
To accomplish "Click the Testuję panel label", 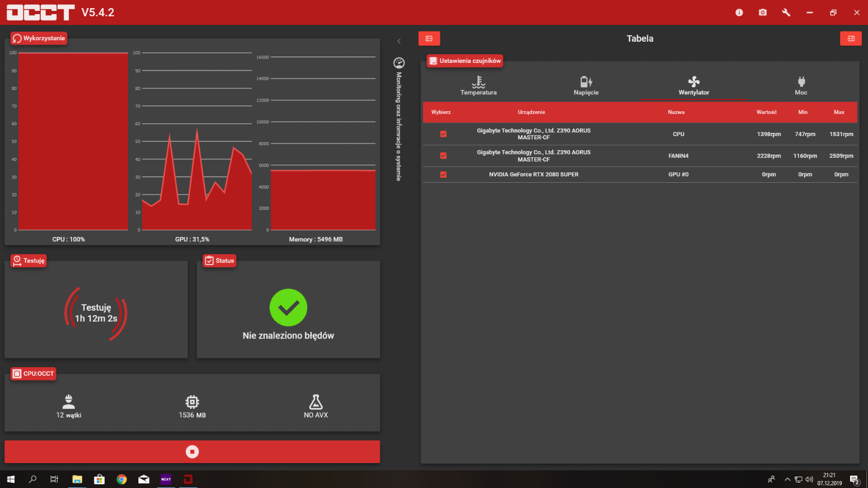I will pos(29,261).
